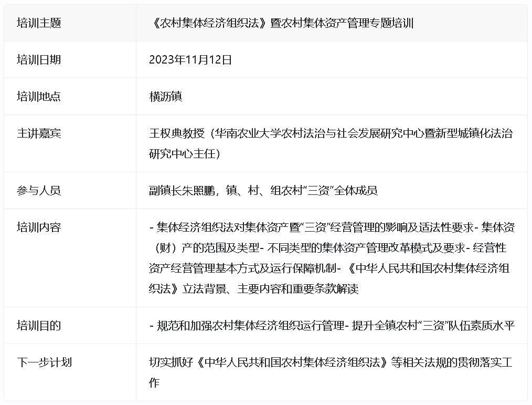The height and width of the screenshot is (405, 532).
Task: Click the 研究中心主任 text on second line
Action: [x=182, y=154]
